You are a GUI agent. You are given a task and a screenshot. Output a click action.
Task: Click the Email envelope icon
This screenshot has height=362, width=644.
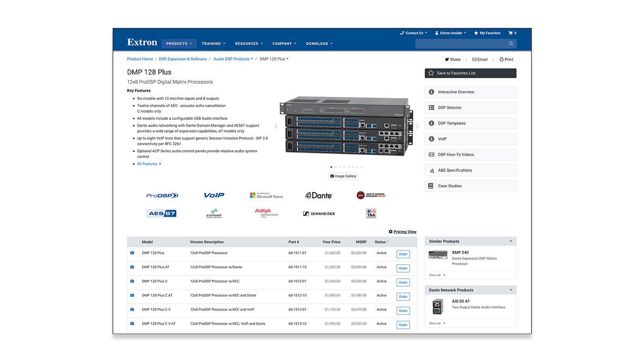tap(474, 59)
